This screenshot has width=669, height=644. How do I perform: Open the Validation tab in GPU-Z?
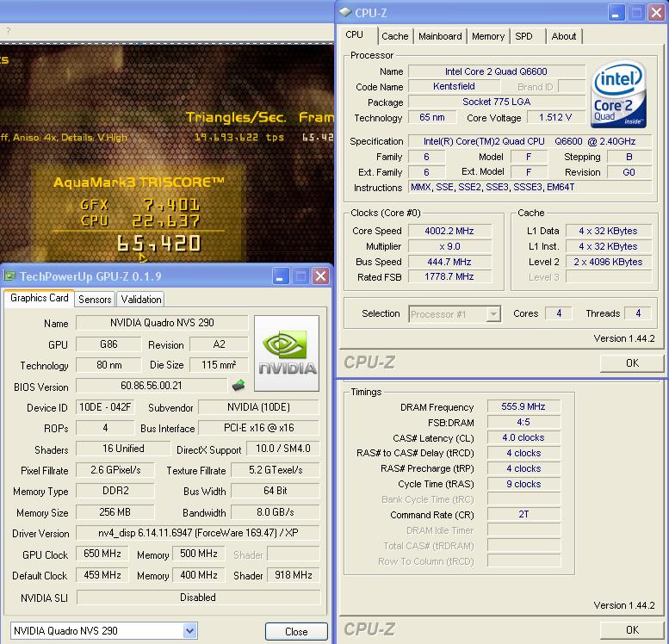coord(141,300)
